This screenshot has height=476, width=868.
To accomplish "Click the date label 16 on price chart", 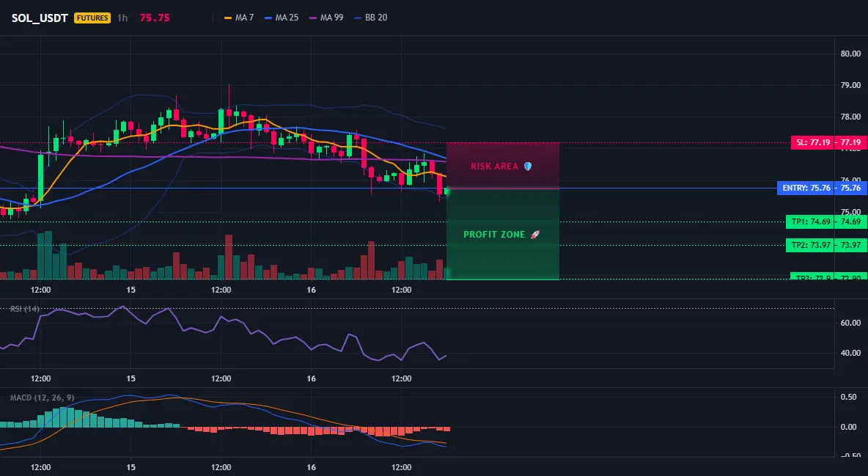I will click(x=311, y=290).
